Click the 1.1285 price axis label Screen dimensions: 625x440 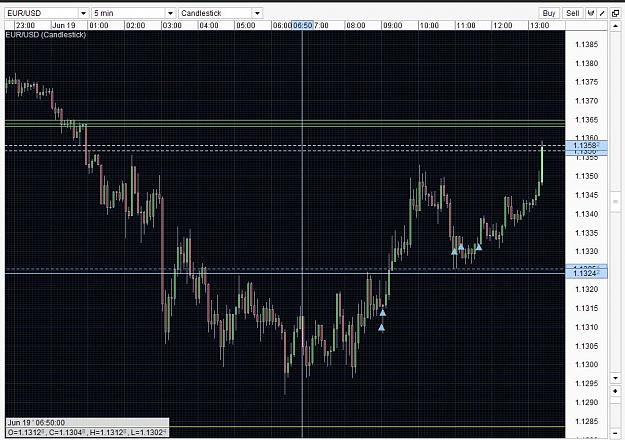pyautogui.click(x=587, y=421)
